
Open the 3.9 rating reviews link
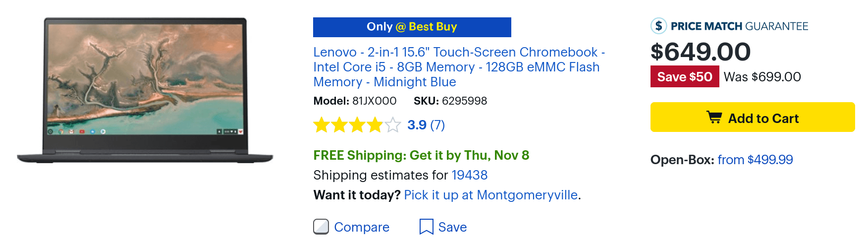(x=417, y=125)
